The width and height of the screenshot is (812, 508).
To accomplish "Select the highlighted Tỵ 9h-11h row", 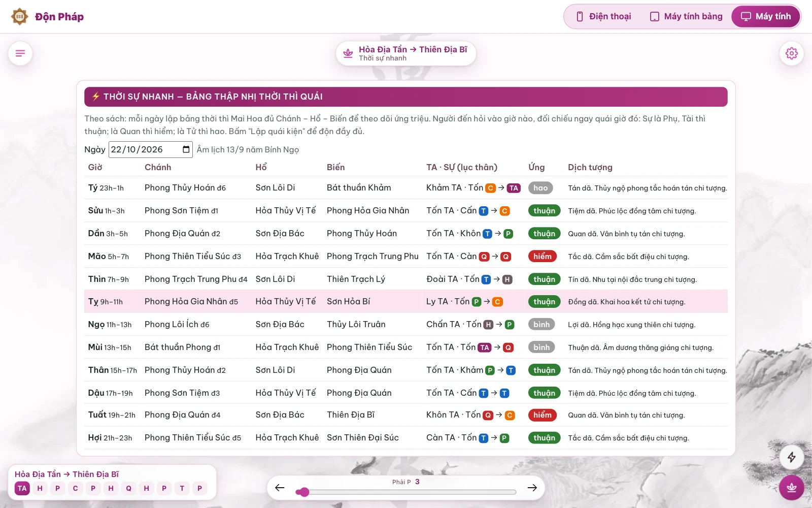I will 406,302.
